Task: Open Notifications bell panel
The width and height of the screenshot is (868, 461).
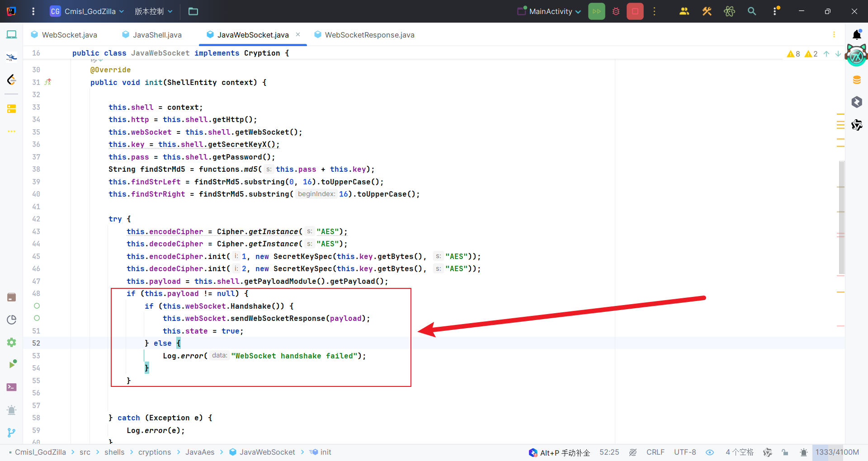Action: (857, 35)
